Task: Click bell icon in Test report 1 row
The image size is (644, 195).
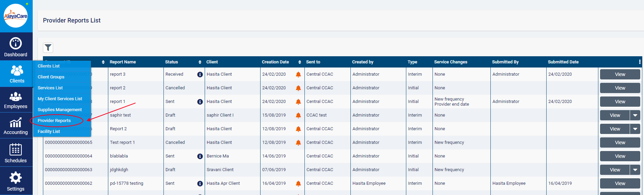Action: [x=298, y=142]
